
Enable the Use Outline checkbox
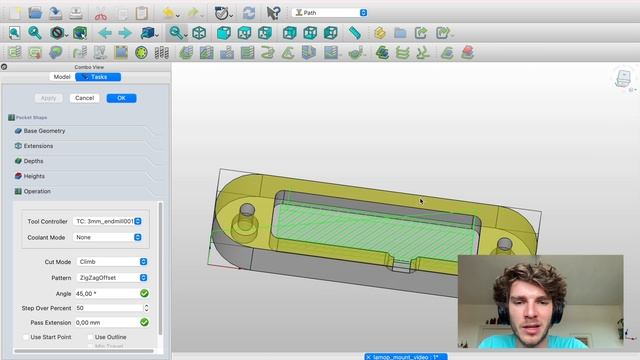(90, 337)
